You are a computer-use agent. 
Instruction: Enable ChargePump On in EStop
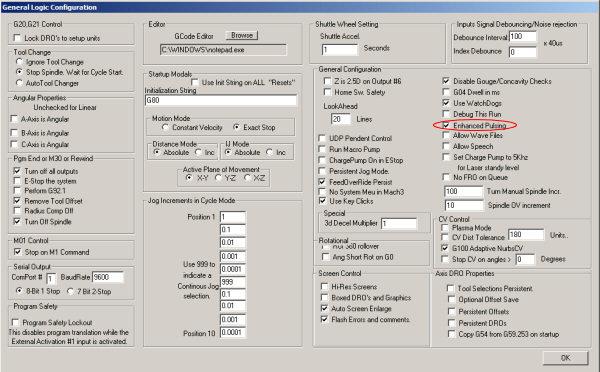pos(322,160)
